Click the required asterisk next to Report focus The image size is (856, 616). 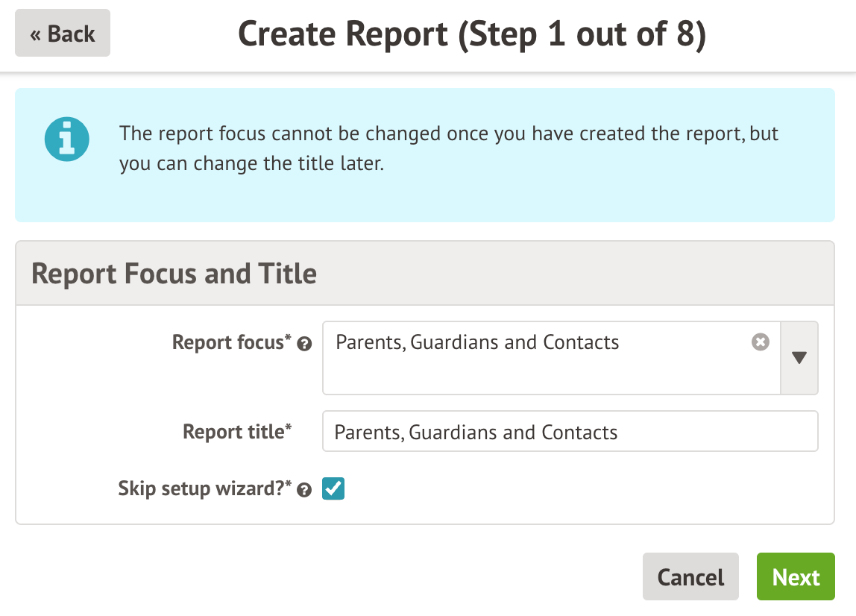coord(289,339)
